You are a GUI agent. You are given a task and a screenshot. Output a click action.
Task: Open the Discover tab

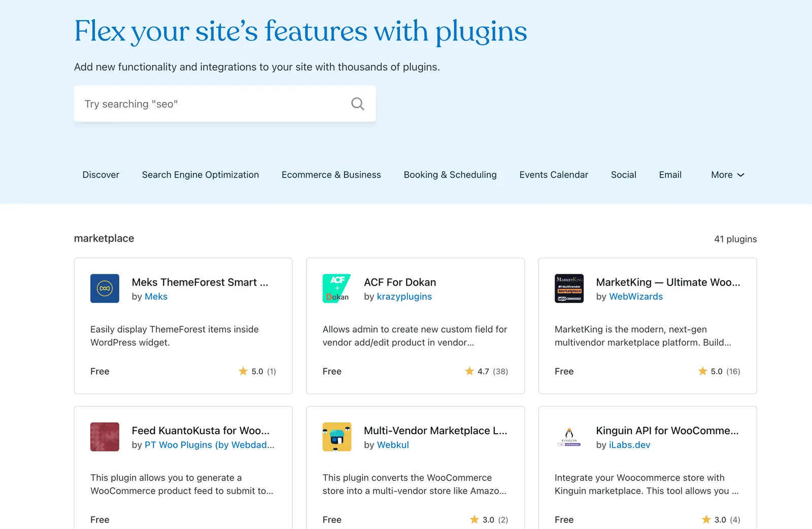click(101, 175)
